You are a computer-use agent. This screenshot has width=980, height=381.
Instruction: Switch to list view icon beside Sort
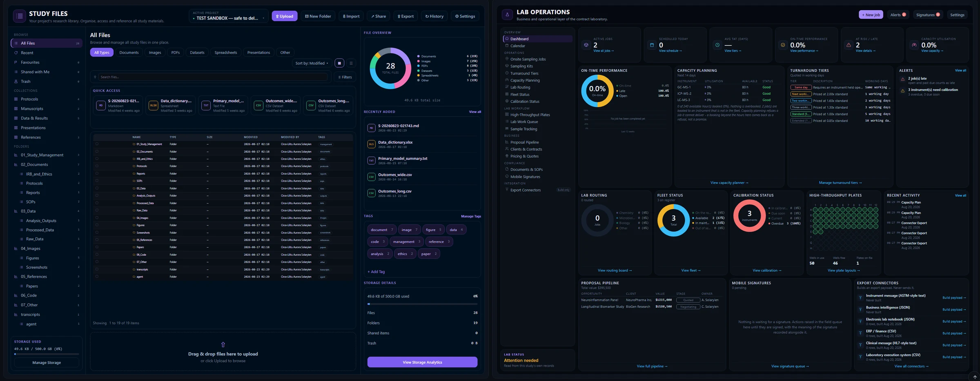tap(351, 63)
